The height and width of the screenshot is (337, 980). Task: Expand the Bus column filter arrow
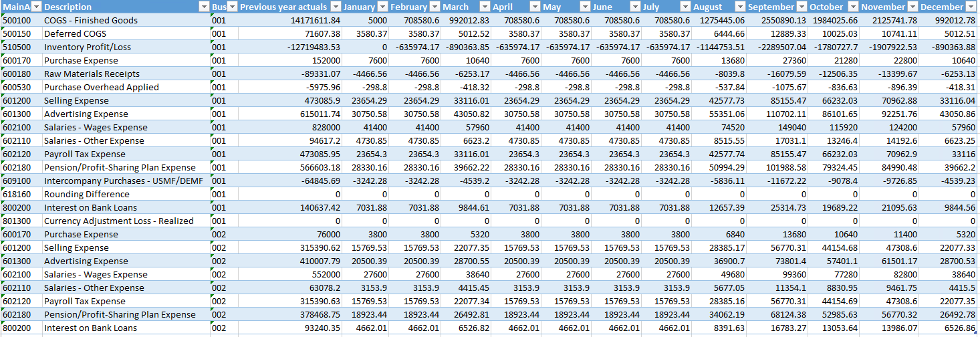tap(232, 7)
